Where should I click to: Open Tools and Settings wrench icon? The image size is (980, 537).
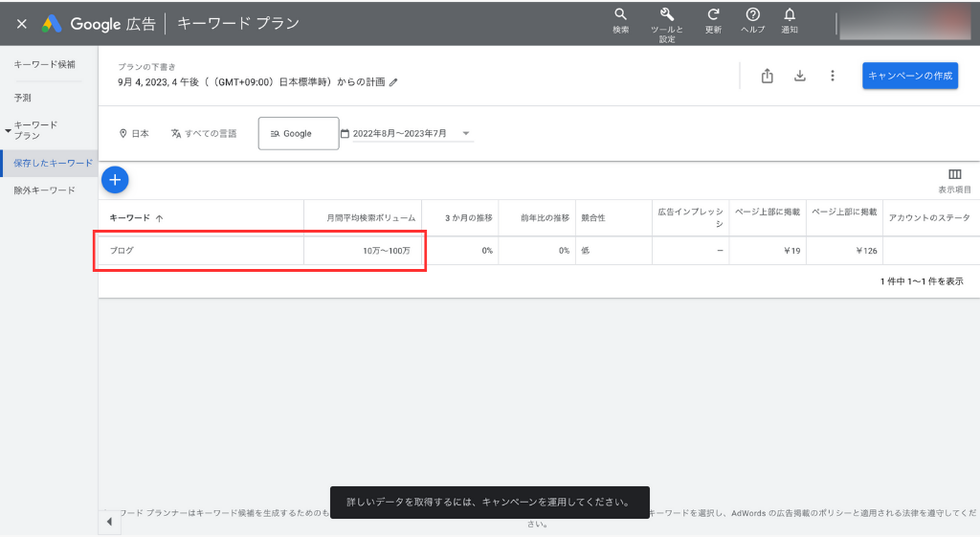[667, 15]
